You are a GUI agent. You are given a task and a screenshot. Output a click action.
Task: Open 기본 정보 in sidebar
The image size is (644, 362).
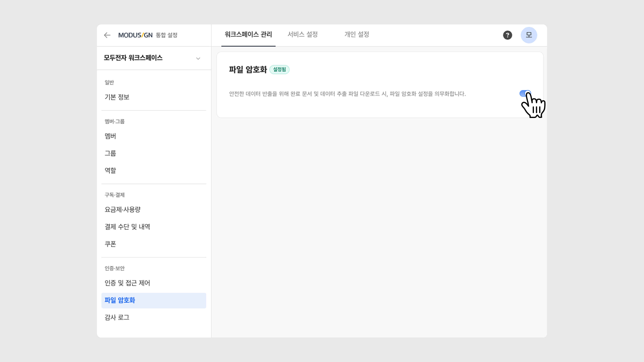click(x=117, y=97)
